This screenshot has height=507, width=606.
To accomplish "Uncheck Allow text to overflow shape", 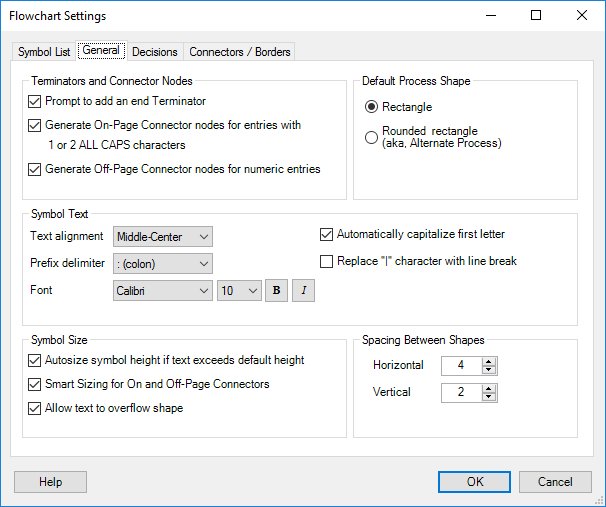I will point(34,408).
